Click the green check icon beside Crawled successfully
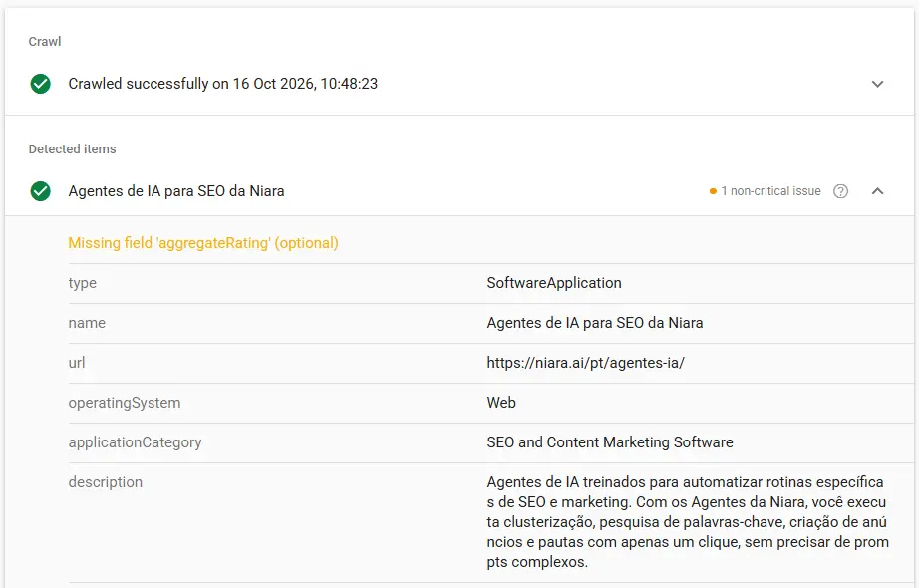This screenshot has height=588, width=919. click(x=41, y=84)
